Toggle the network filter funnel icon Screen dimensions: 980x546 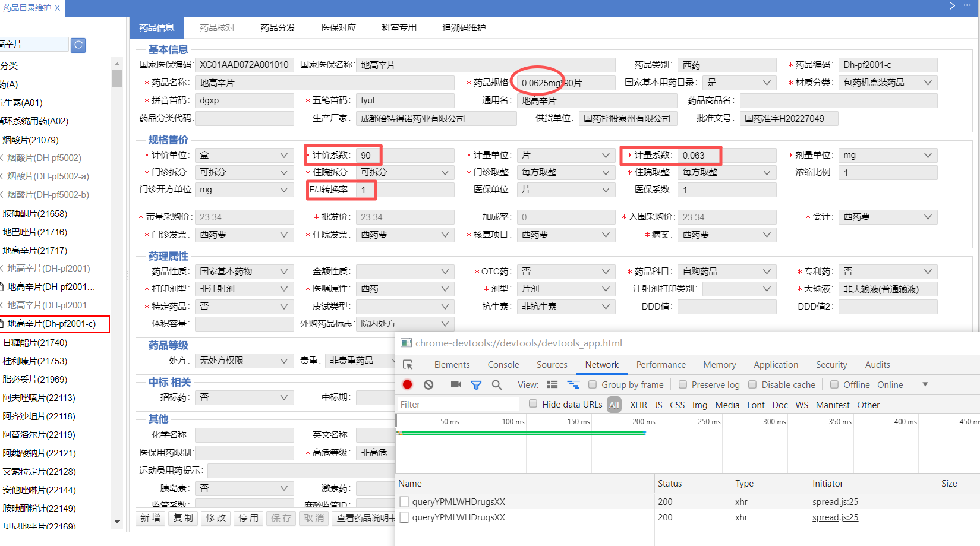pyautogui.click(x=476, y=385)
